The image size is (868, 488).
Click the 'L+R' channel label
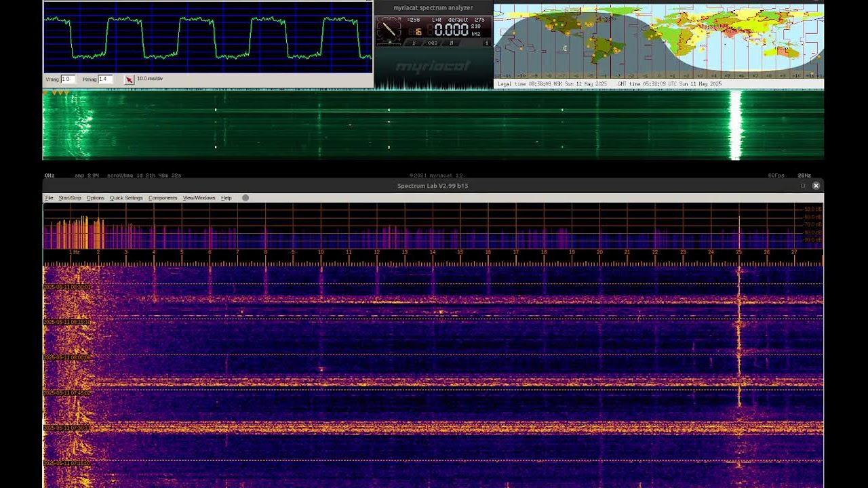pos(437,20)
